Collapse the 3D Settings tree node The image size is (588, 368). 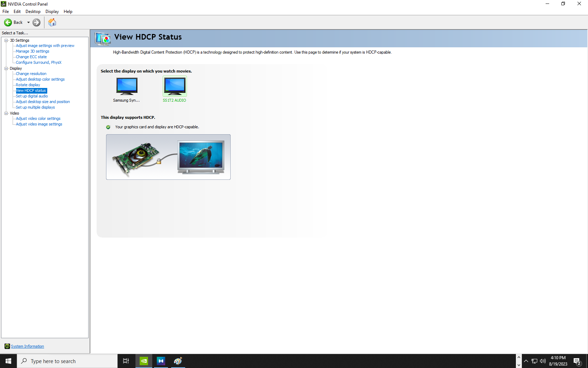[x=6, y=40]
